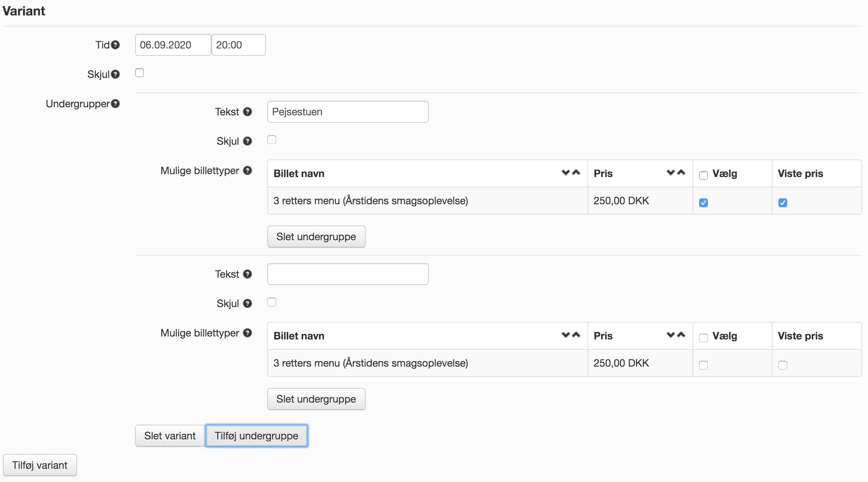
Task: Click the time field showing 20:00
Action: 239,45
